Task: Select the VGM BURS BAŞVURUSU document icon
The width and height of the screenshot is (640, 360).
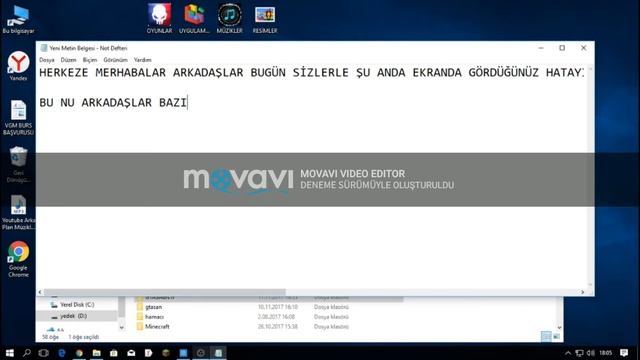Action: pos(18,118)
